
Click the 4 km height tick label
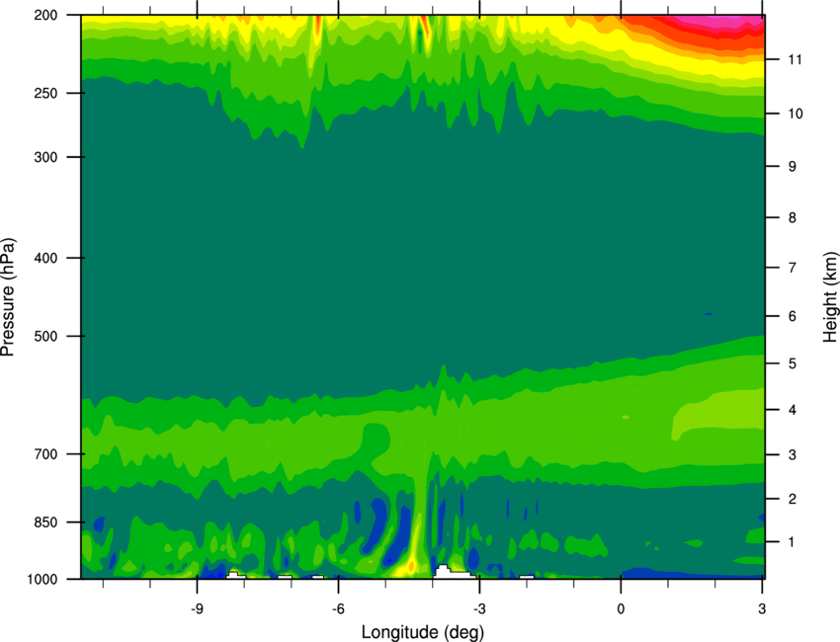[793, 410]
